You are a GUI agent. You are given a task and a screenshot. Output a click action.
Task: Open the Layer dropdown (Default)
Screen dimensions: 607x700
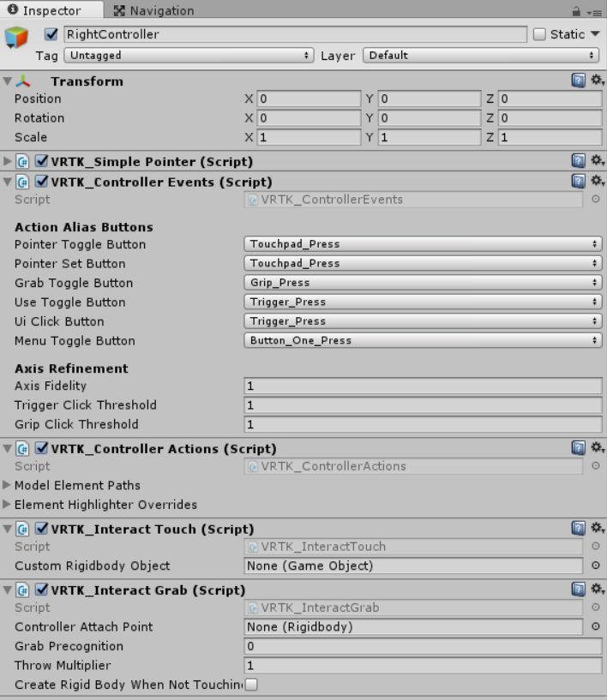coord(481,56)
